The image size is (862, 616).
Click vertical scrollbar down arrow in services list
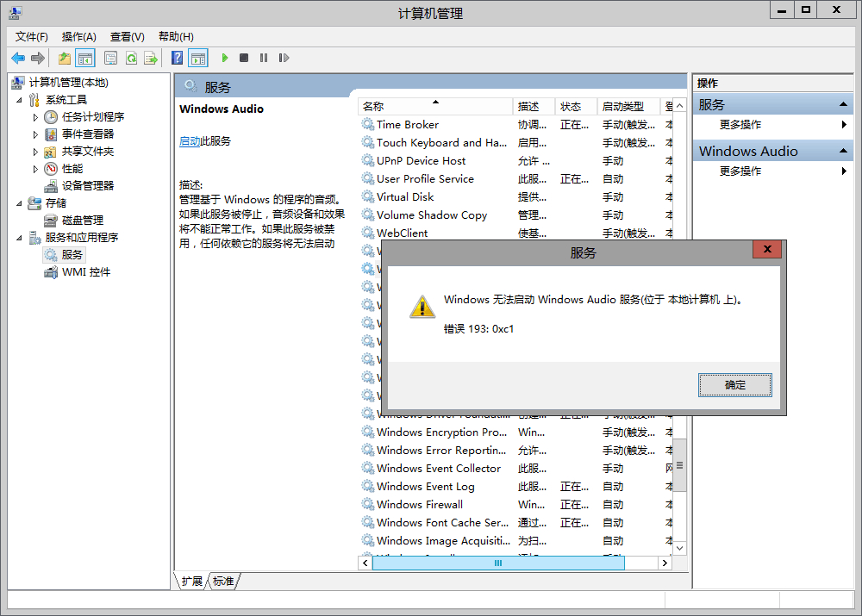[680, 549]
